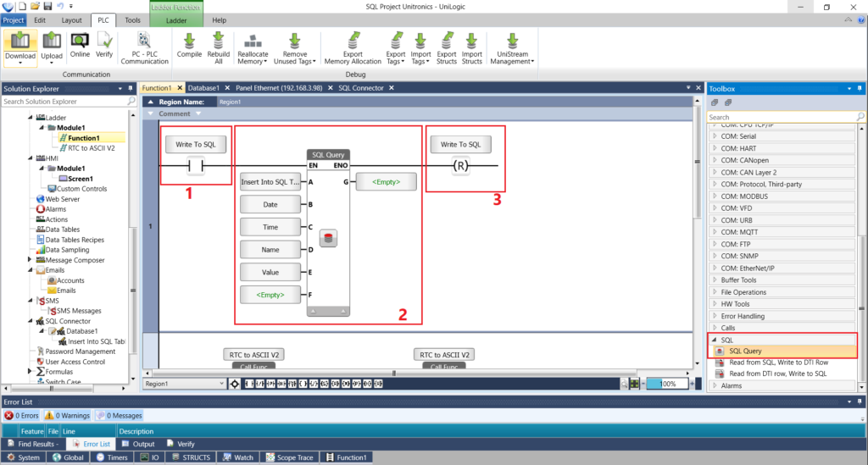Click the Toolbox Search field
Viewport: 868px width, 465px height.
[781, 117]
